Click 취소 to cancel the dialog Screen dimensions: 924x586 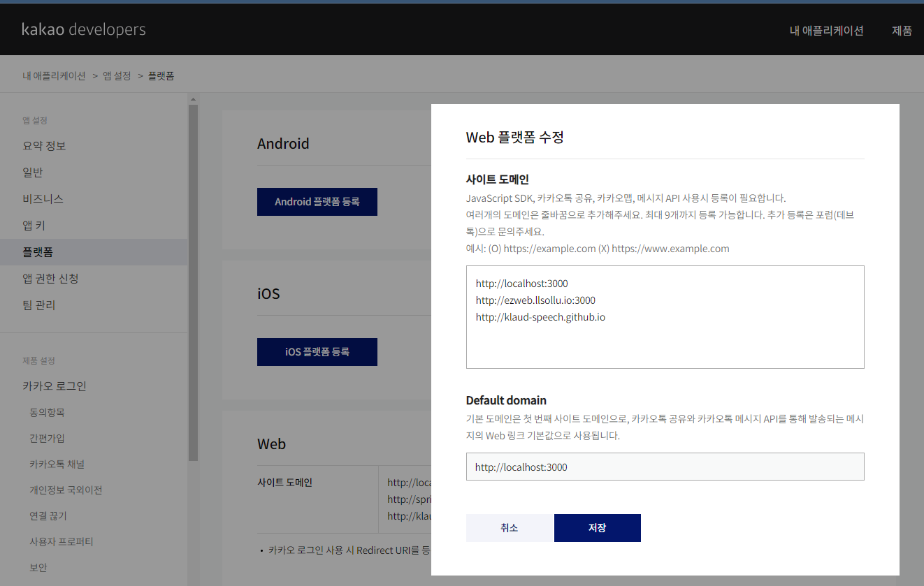pos(510,528)
